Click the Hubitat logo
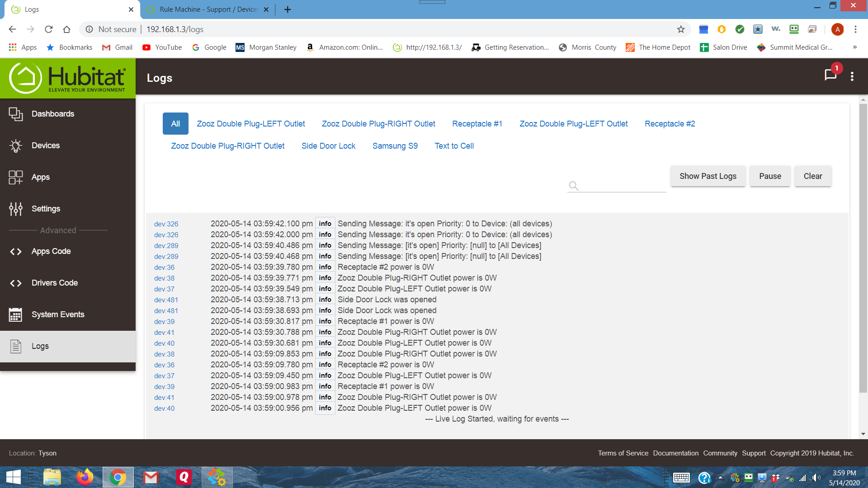Screen dimensions: 868x488 68,78
